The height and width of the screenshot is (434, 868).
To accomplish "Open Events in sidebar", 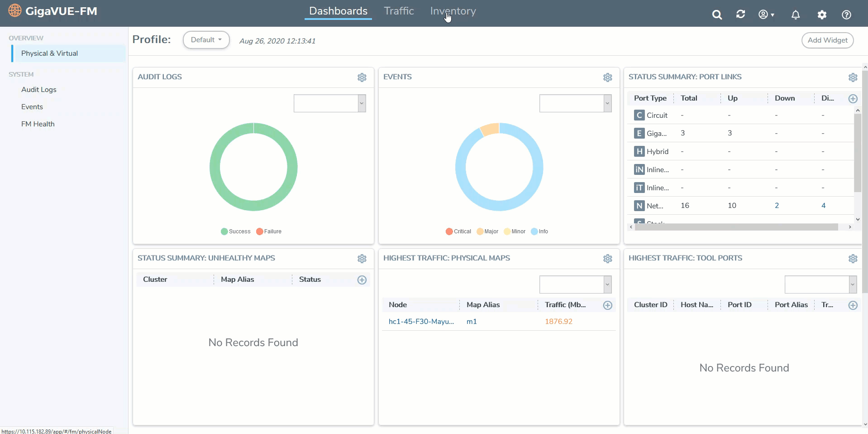I will click(32, 107).
